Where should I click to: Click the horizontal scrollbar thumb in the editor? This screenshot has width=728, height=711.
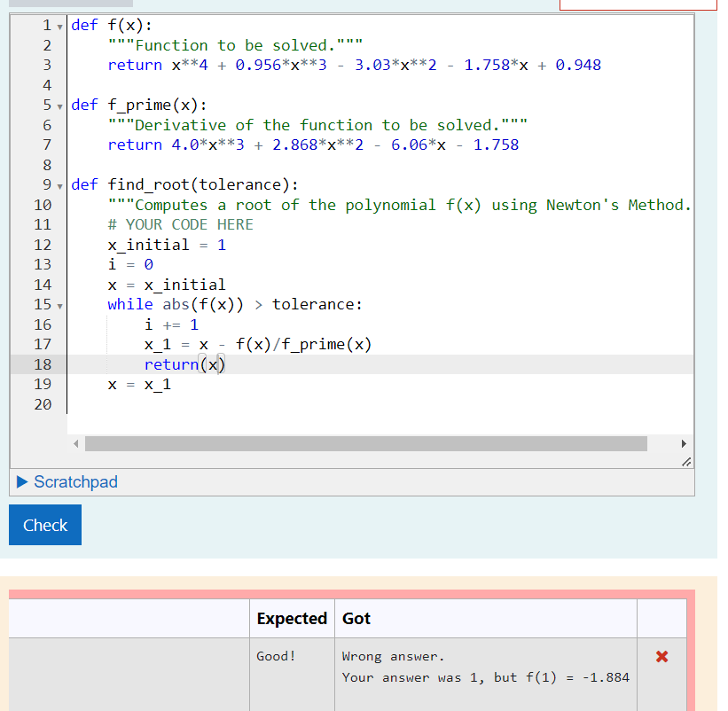pyautogui.click(x=366, y=443)
